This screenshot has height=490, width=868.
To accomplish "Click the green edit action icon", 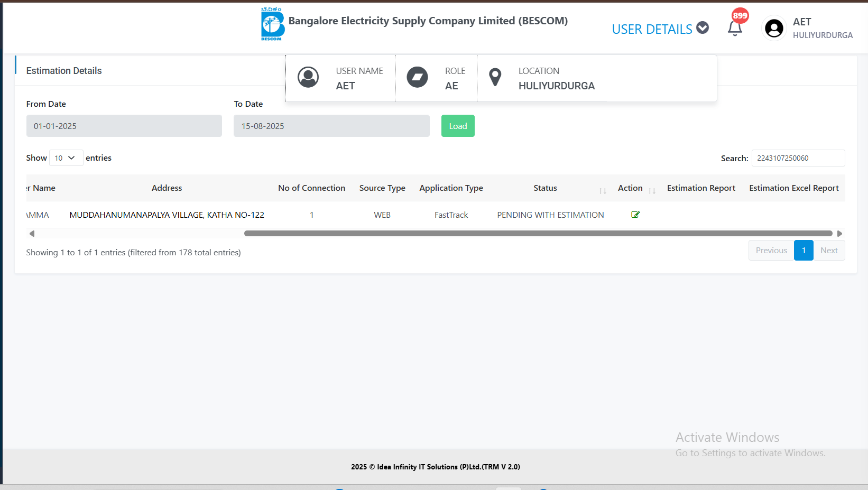I will tap(635, 215).
